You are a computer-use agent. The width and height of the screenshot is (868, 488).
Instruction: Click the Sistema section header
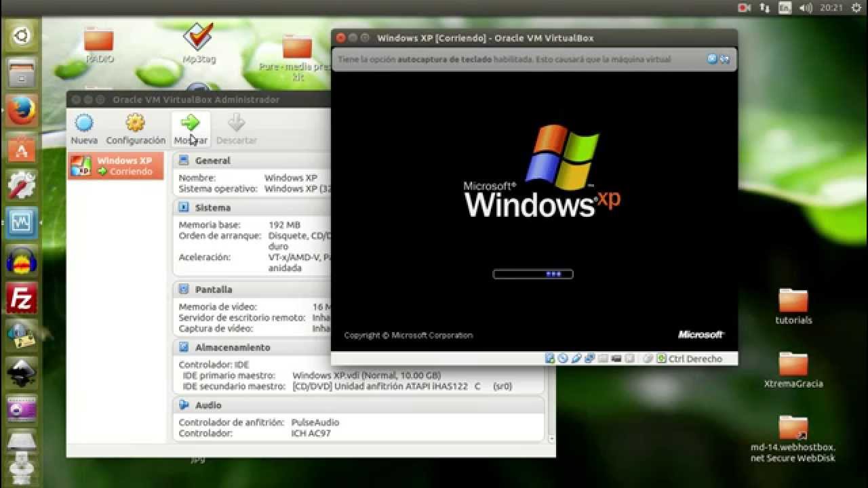pos(213,207)
